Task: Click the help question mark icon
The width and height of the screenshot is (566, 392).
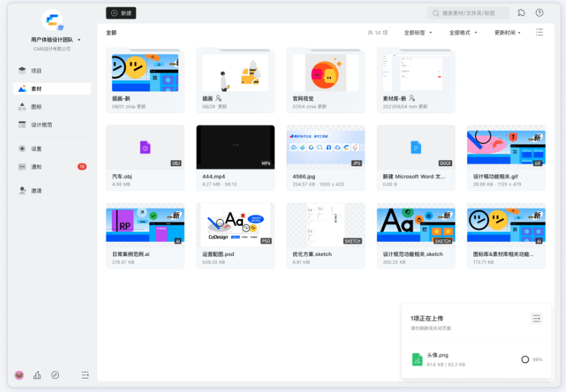Action: 539,13
